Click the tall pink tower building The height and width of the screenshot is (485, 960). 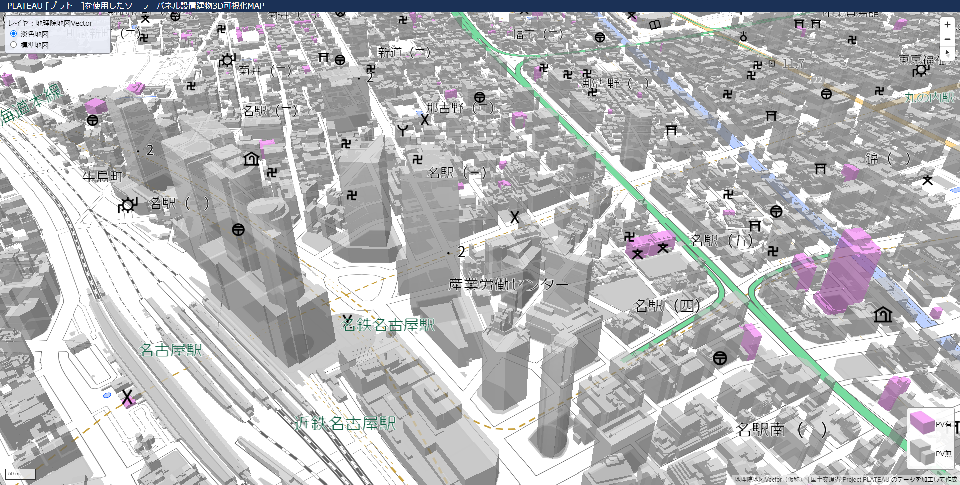[x=850, y=270]
